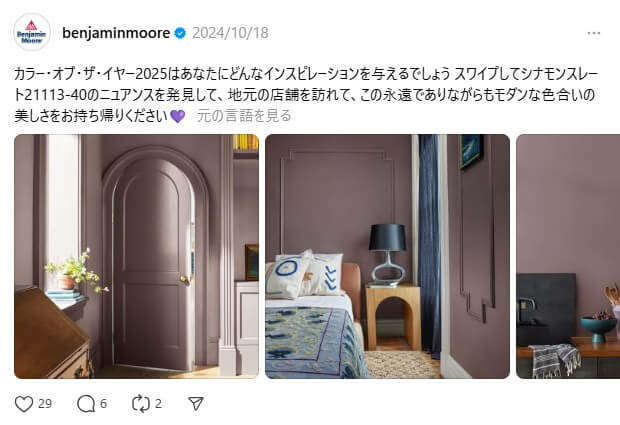
Task: Click the like count 29
Action: pos(45,404)
